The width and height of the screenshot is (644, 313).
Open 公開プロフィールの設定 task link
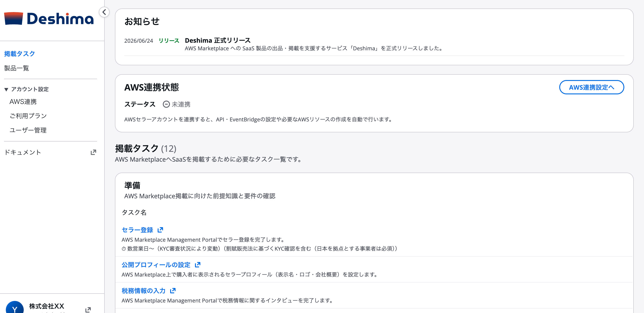[x=156, y=265]
